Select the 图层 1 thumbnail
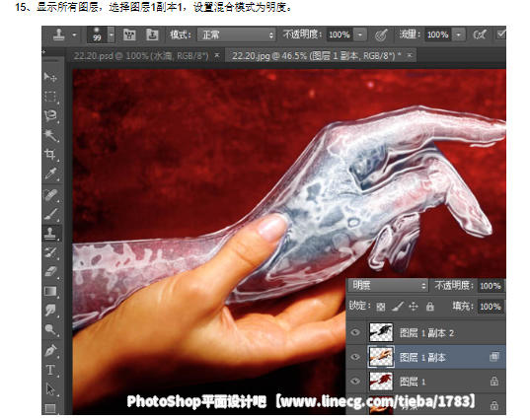This screenshot has height=420, width=530. [x=381, y=381]
